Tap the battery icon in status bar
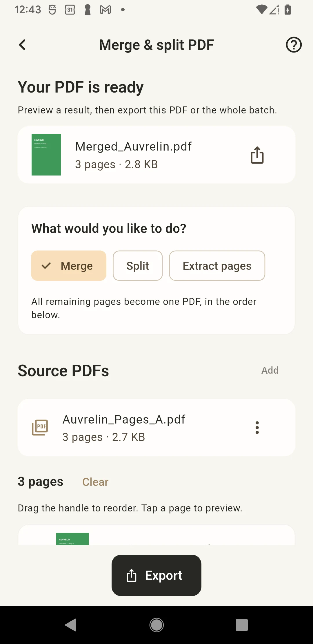Image resolution: width=313 pixels, height=644 pixels. [287, 10]
